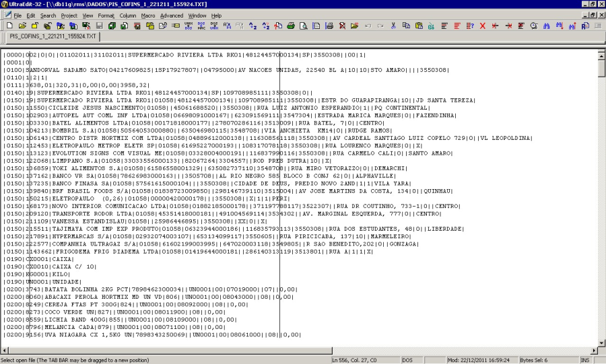Click the New File toolbar icon
The image size is (606, 364).
tap(9, 26)
